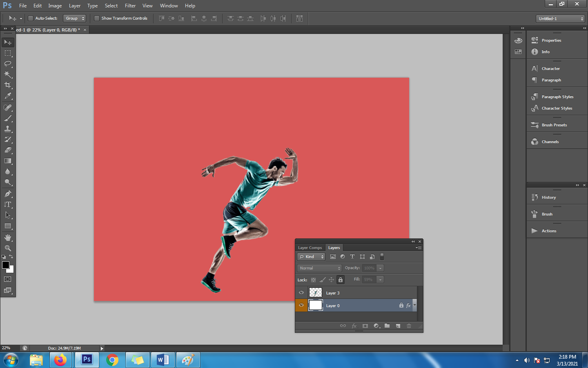The width and height of the screenshot is (588, 368).
Task: Open the History panel
Action: (548, 197)
